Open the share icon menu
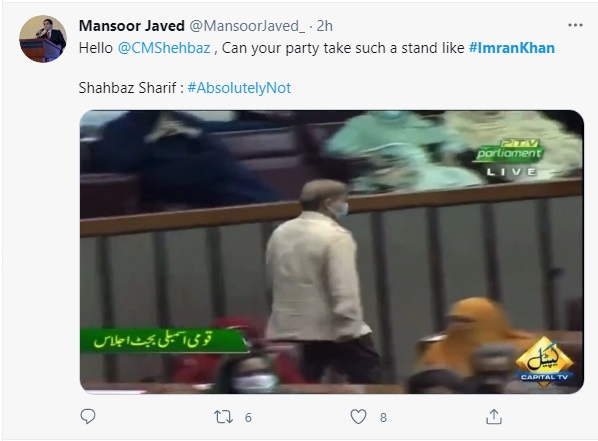 (494, 417)
